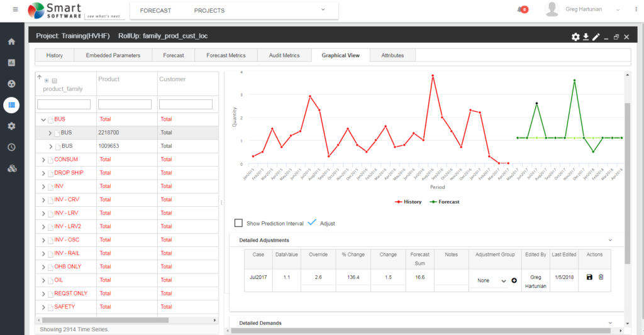This screenshot has height=335, width=644.
Task: Open the clock history icon in sidebar
Action: (x=11, y=147)
